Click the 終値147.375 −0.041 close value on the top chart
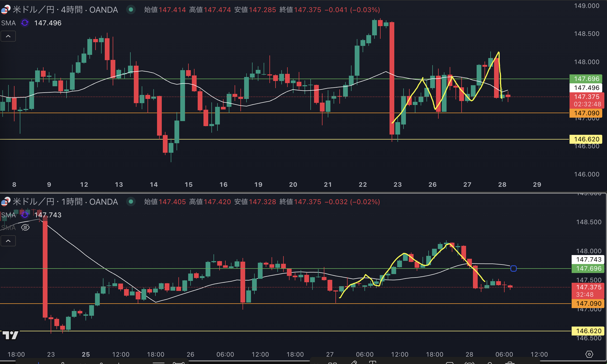 tap(314, 10)
